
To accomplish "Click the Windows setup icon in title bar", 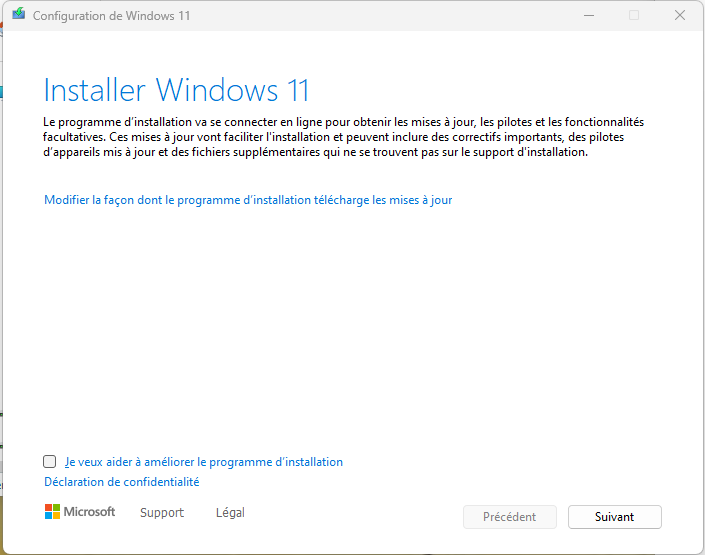I will pyautogui.click(x=18, y=14).
